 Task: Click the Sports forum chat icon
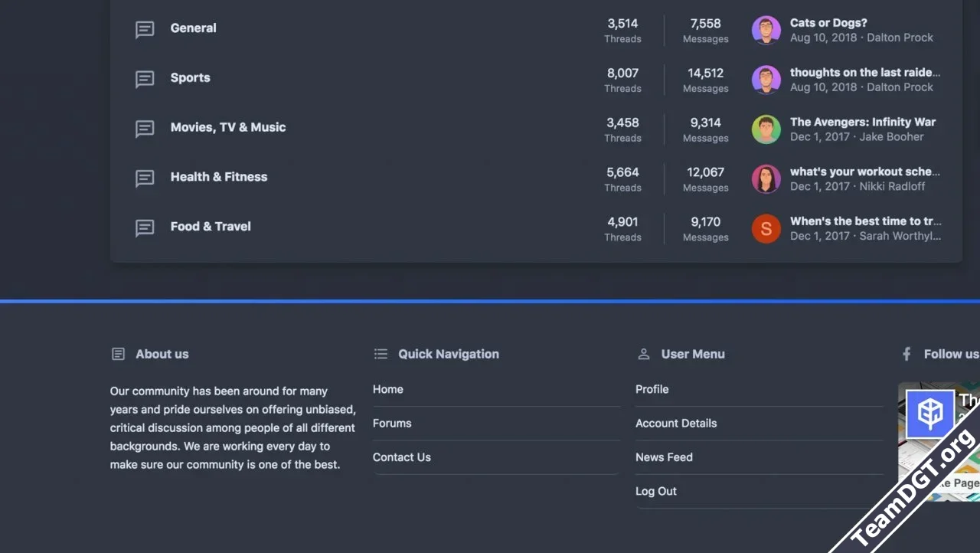click(145, 79)
